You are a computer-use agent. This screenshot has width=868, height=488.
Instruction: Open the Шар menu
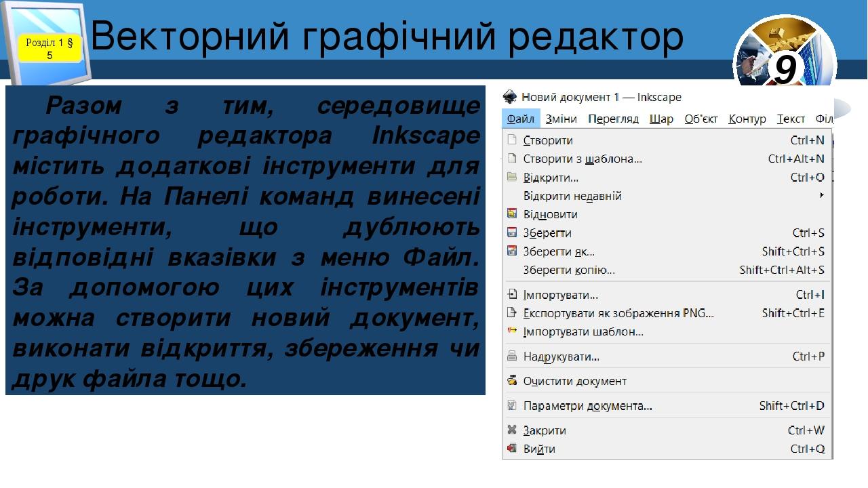(x=661, y=119)
